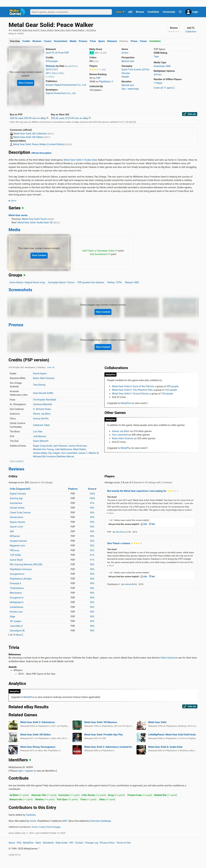Click the Identifiers add plus icon
The height and width of the screenshot is (868, 206).
click(30, 760)
